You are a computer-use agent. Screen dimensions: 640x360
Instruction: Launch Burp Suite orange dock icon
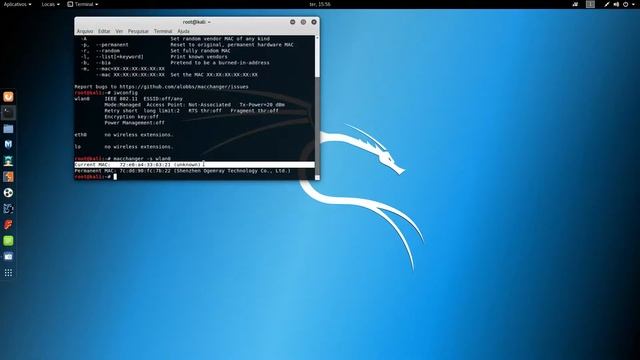point(8,177)
